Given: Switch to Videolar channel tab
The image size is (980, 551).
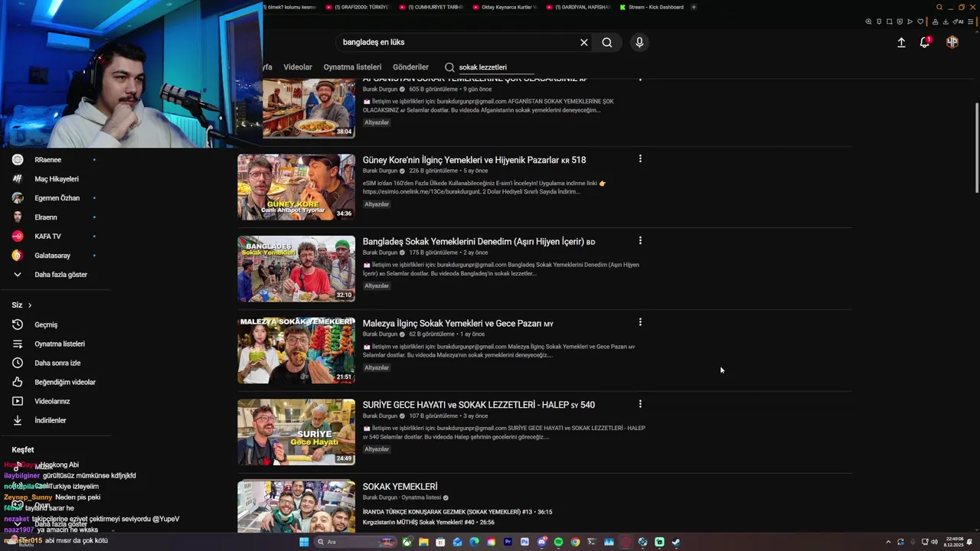Looking at the screenshot, I should coord(298,67).
